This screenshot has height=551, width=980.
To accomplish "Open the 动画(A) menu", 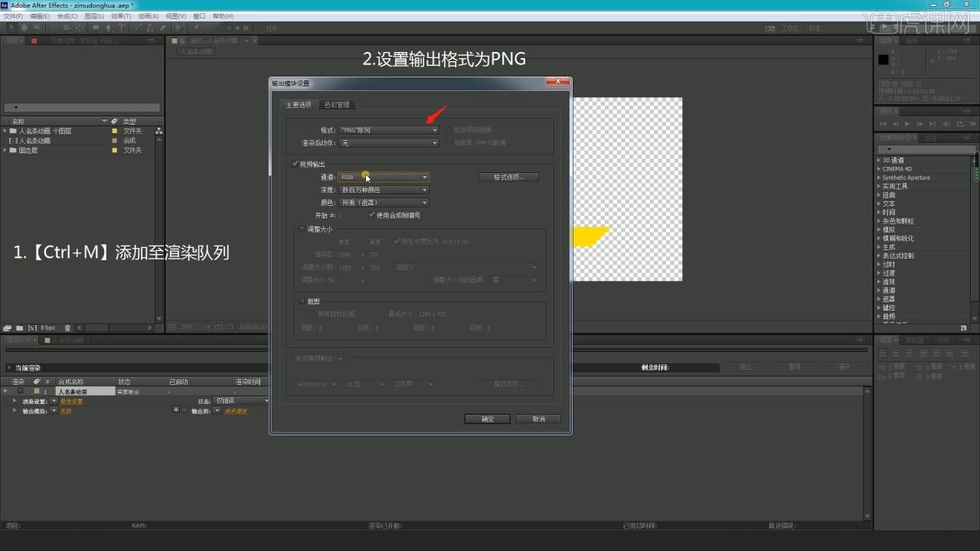I will [x=149, y=15].
